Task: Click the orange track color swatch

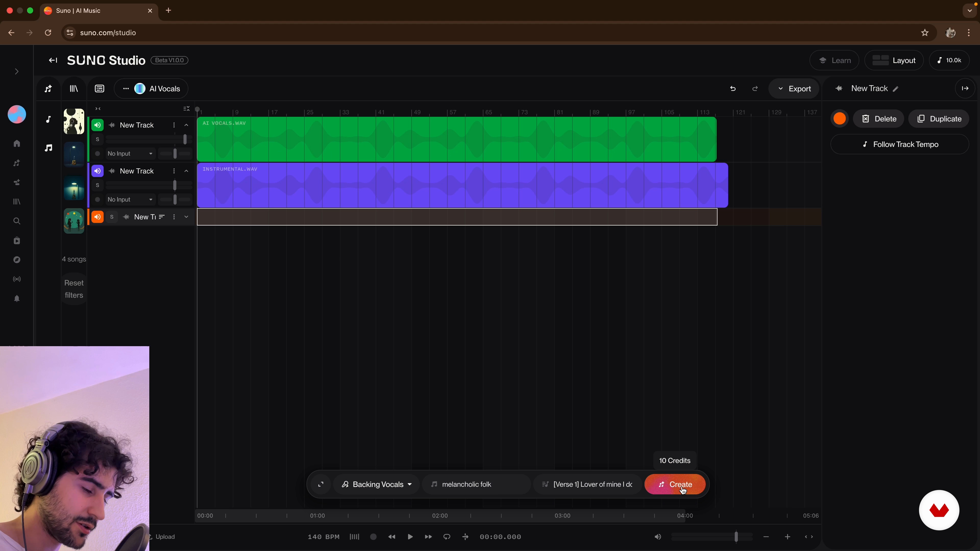Action: click(x=840, y=119)
